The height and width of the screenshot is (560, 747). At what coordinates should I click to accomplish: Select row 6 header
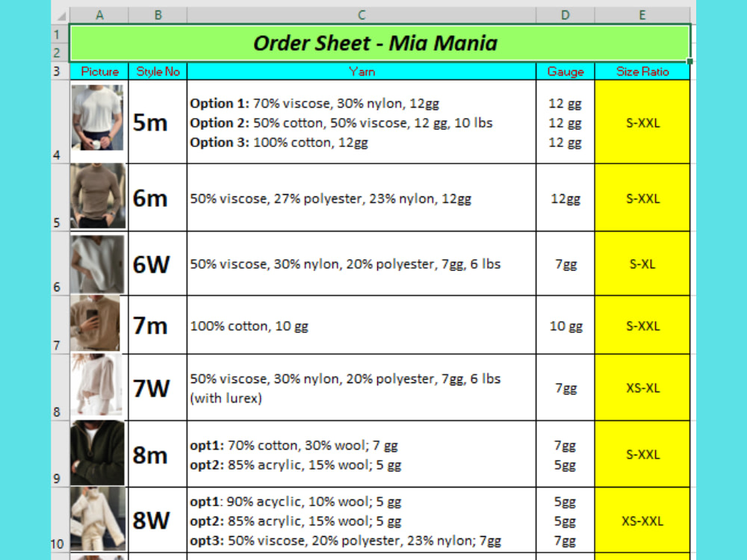[x=60, y=264]
